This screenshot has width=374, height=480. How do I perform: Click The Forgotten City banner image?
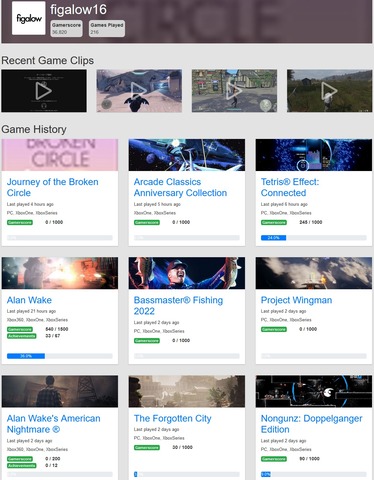187,391
